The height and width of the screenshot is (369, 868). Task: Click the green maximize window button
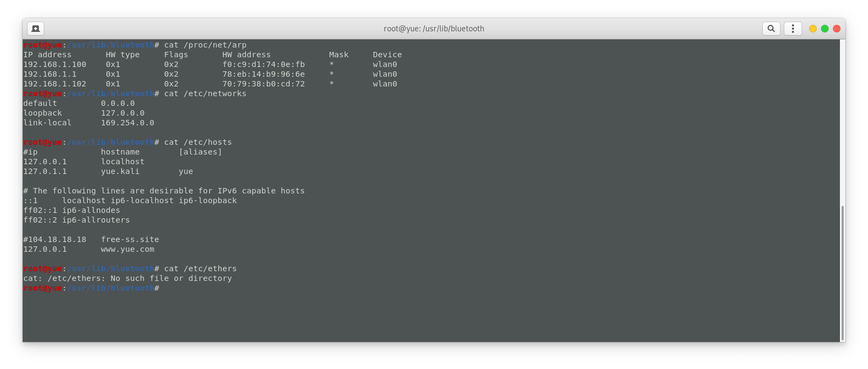tap(825, 29)
